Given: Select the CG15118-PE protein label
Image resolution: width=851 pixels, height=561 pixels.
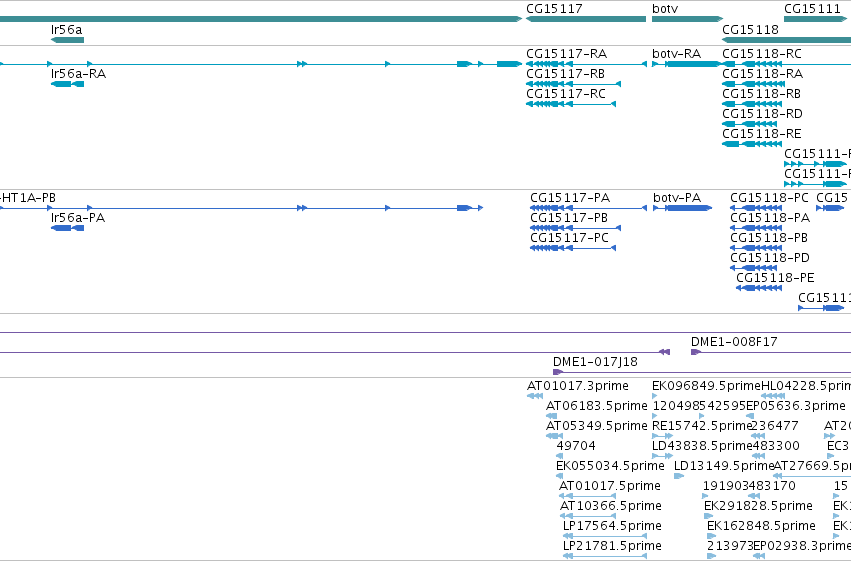Looking at the screenshot, I should [x=776, y=278].
